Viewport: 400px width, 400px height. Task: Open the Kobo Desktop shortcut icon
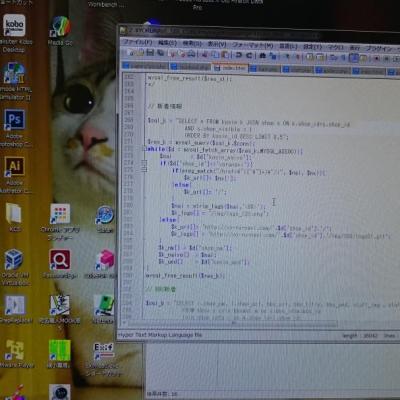[14, 25]
